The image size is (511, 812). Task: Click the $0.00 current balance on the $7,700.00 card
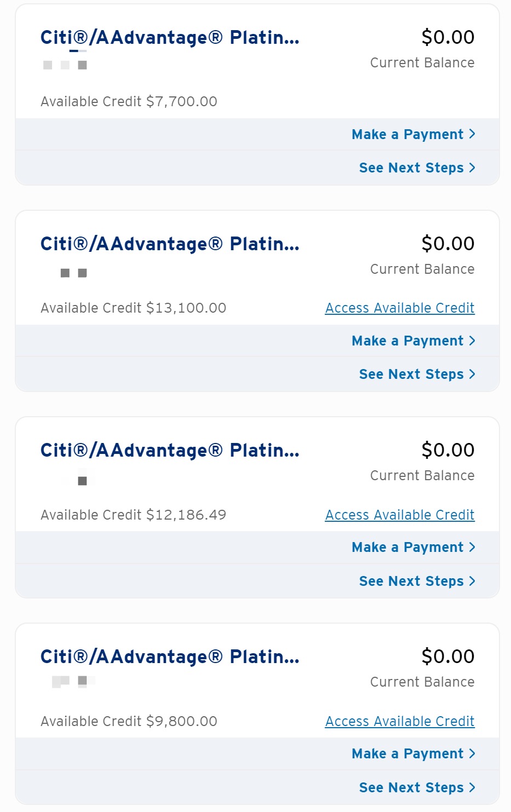coord(447,37)
